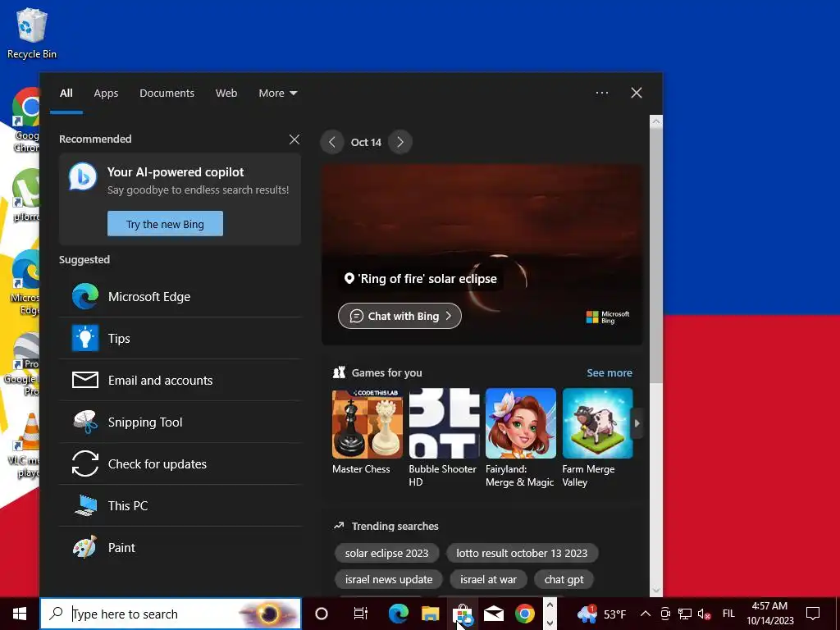Open Task View on taskbar

[361, 614]
